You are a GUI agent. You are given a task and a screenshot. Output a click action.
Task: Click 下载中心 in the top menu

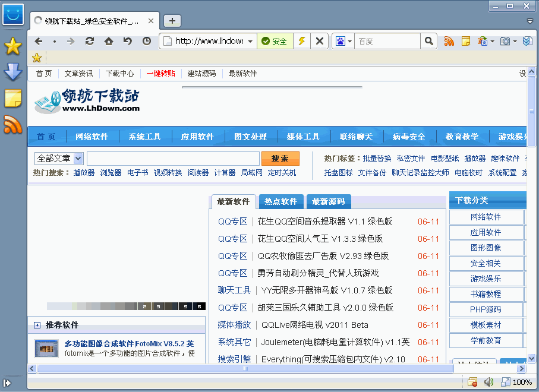(119, 73)
